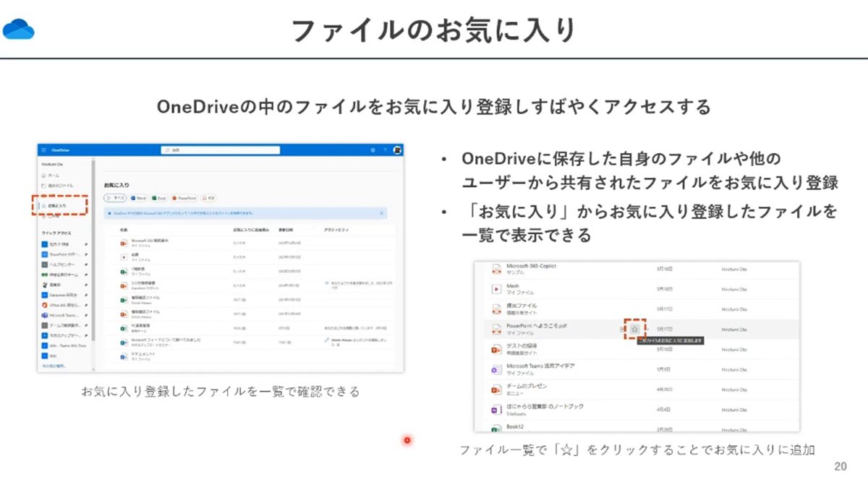Open the app launcher waffle in OneDrive header
This screenshot has width=868, height=482.
pyautogui.click(x=44, y=150)
